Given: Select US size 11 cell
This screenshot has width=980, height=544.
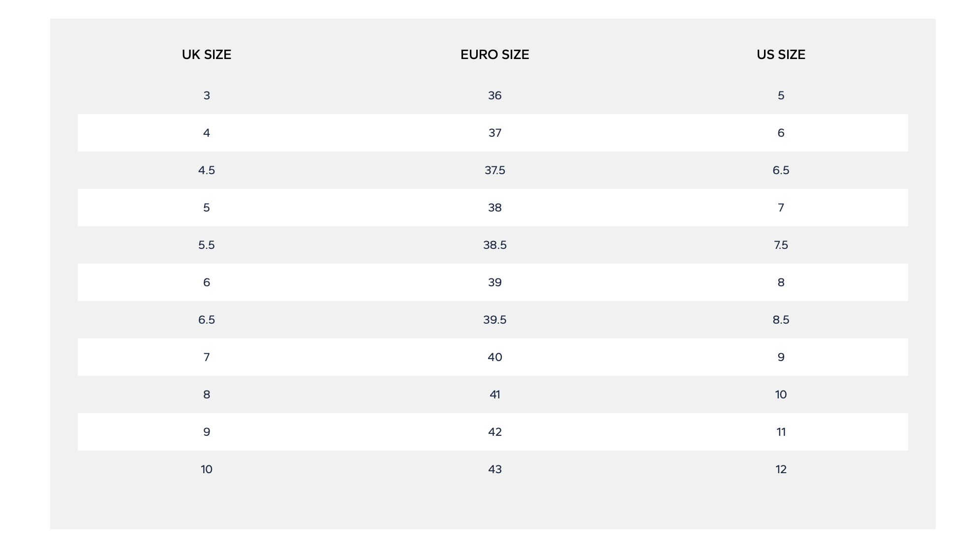Looking at the screenshot, I should click(781, 432).
